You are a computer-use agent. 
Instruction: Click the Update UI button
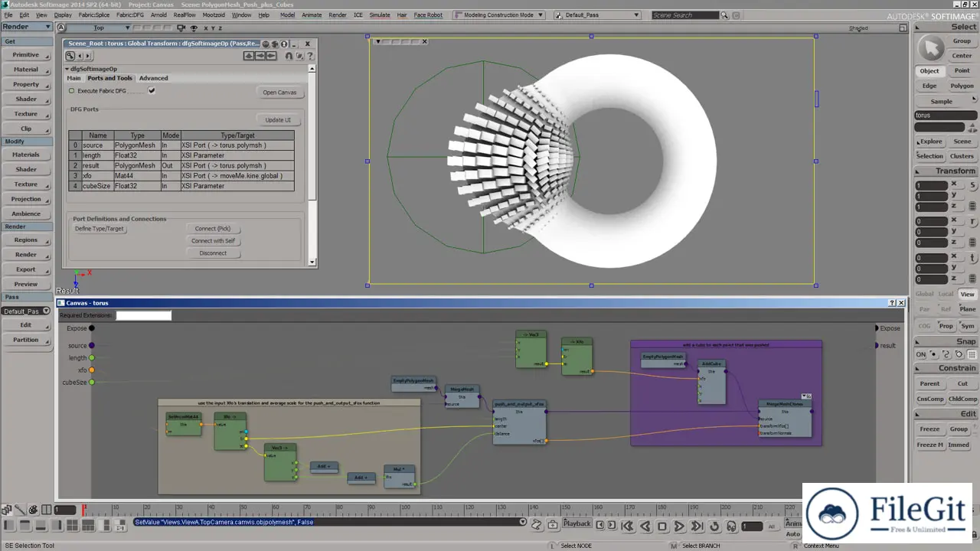pyautogui.click(x=278, y=120)
